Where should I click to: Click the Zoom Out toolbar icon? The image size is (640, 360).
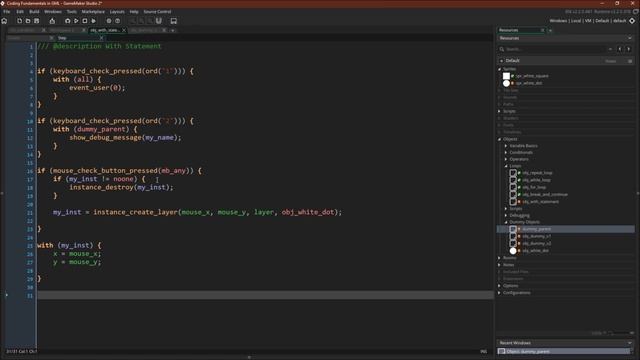[x=132, y=21]
